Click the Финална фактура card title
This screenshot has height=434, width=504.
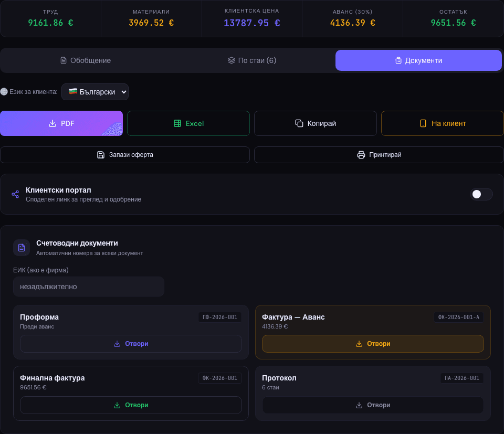(x=52, y=378)
